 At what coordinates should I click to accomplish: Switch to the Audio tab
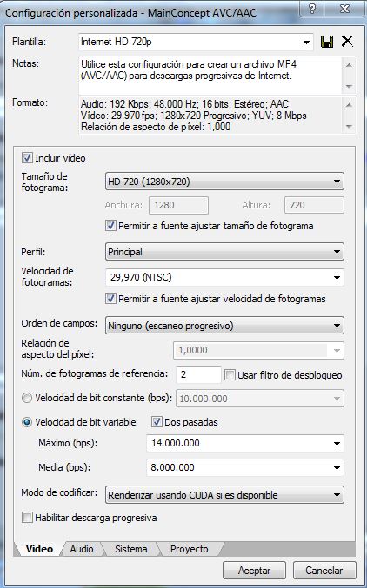82,549
